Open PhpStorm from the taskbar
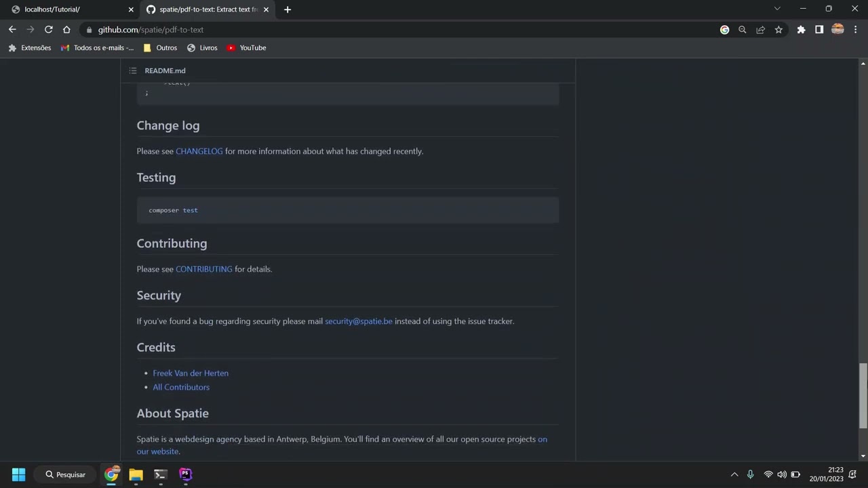 click(x=185, y=474)
